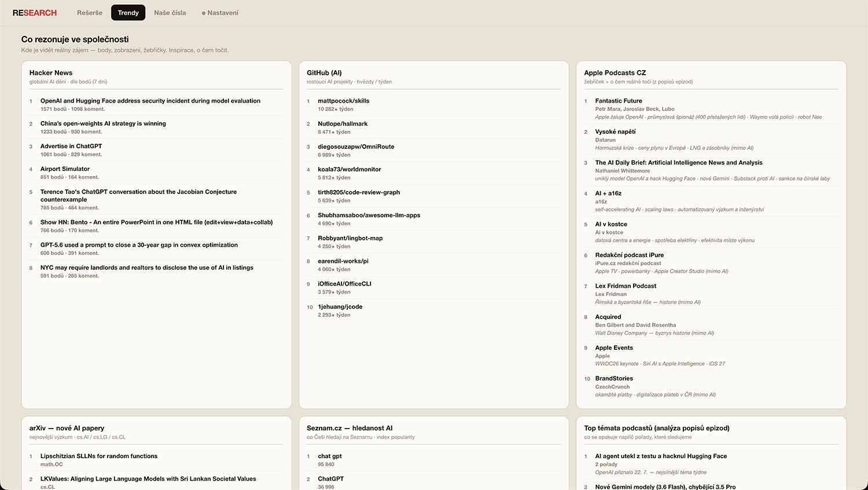The height and width of the screenshot is (490, 868).
Task: Open the Nutlope/hallmark repository
Action: 343,124
